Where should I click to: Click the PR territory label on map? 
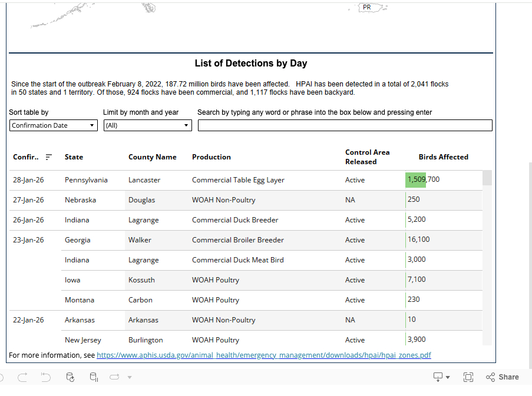tap(367, 7)
